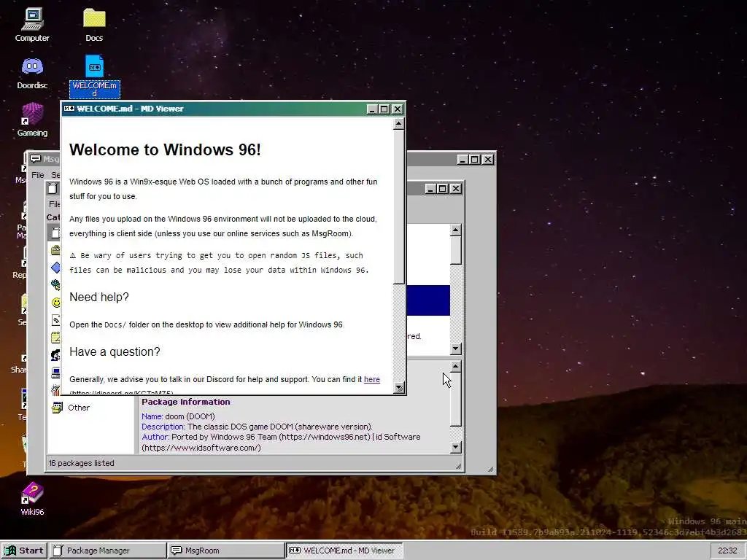Image resolution: width=747 pixels, height=560 pixels.
Task: Click the MsgRoom window resize grip
Action: (x=490, y=469)
